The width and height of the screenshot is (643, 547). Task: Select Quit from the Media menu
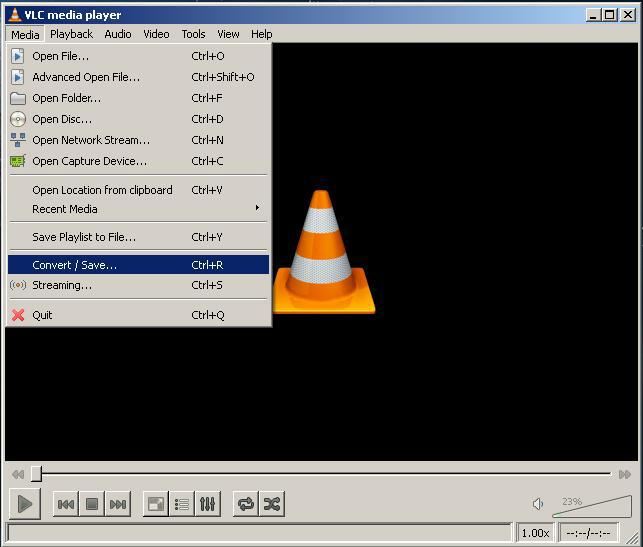pyautogui.click(x=139, y=315)
